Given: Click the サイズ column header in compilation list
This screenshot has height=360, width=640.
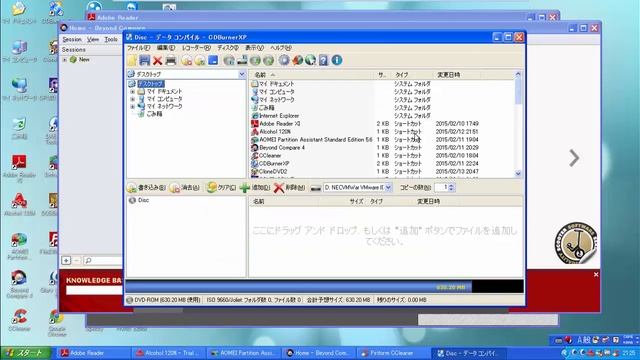Looking at the screenshot, I should (357, 201).
